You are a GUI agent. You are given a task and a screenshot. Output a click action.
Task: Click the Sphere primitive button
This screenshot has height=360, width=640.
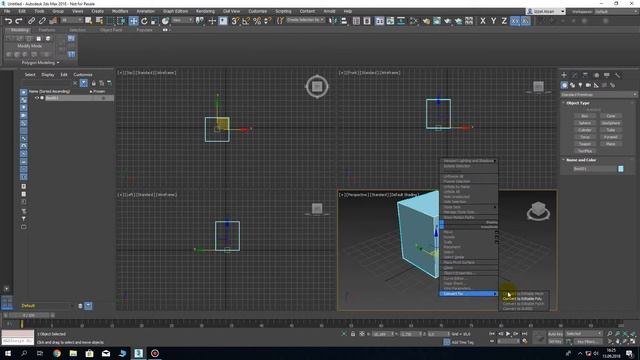(584, 123)
